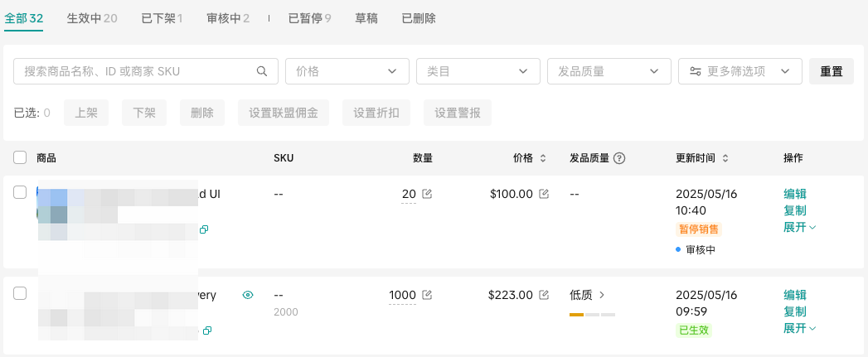This screenshot has width=868, height=357.
Task: Edit quantity 1000 with pencil icon
Action: click(x=427, y=295)
